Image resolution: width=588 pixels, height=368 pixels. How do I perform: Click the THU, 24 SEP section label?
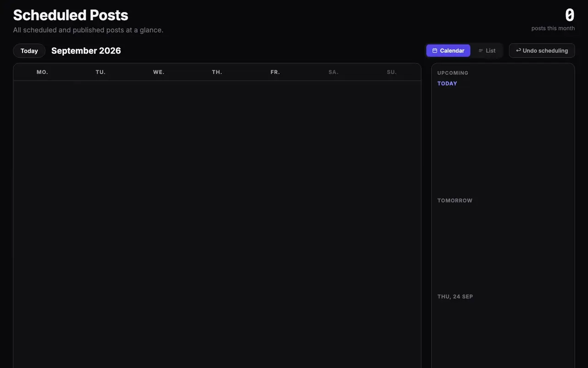[x=455, y=297]
